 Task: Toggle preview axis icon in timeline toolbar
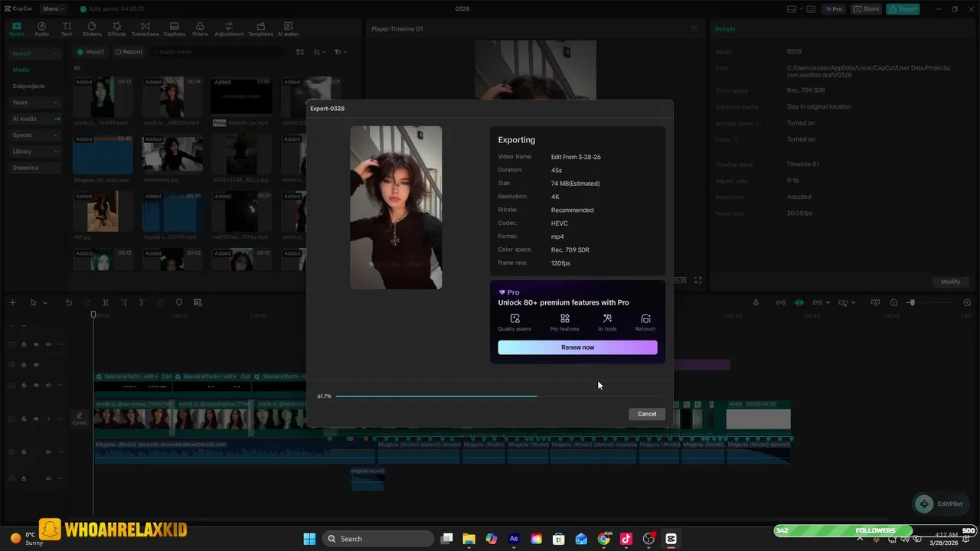point(843,303)
